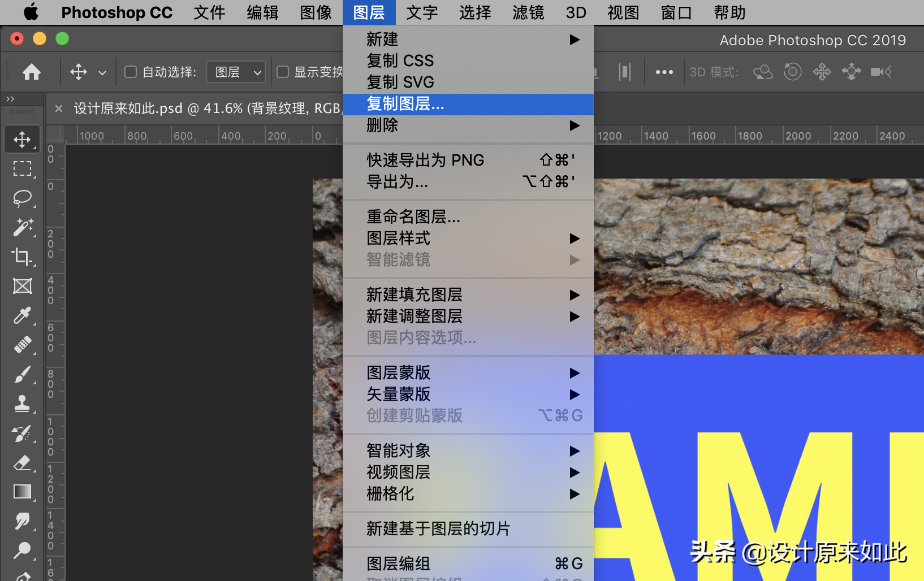Screen dimensions: 924x581
Task: Choose 复制图层... menu entry
Action: (x=468, y=104)
